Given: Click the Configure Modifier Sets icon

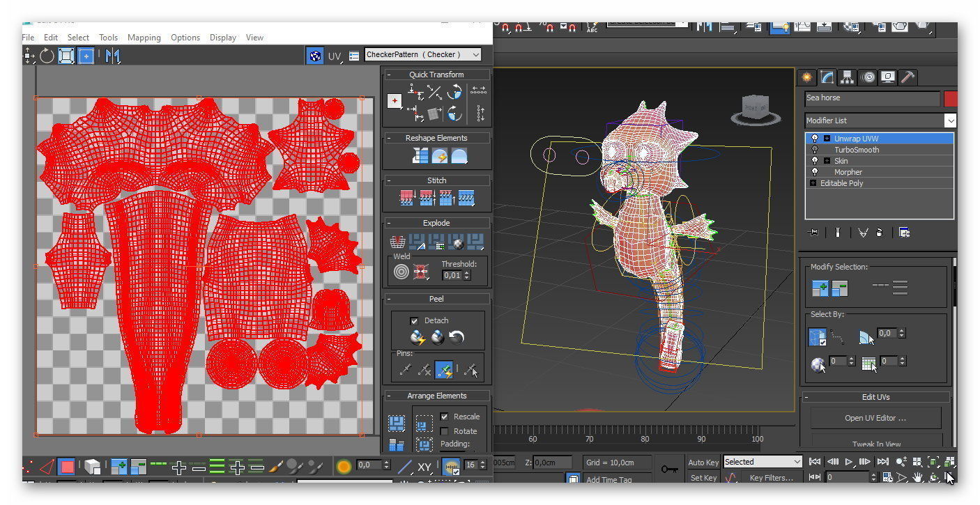Looking at the screenshot, I should point(904,233).
